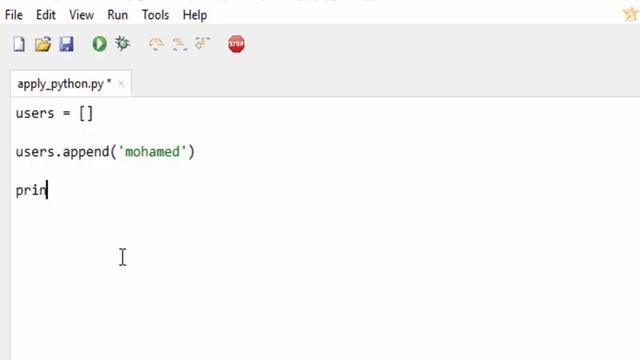640x360 pixels.
Task: Click the partially typed 'prin' text
Action: 31,191
